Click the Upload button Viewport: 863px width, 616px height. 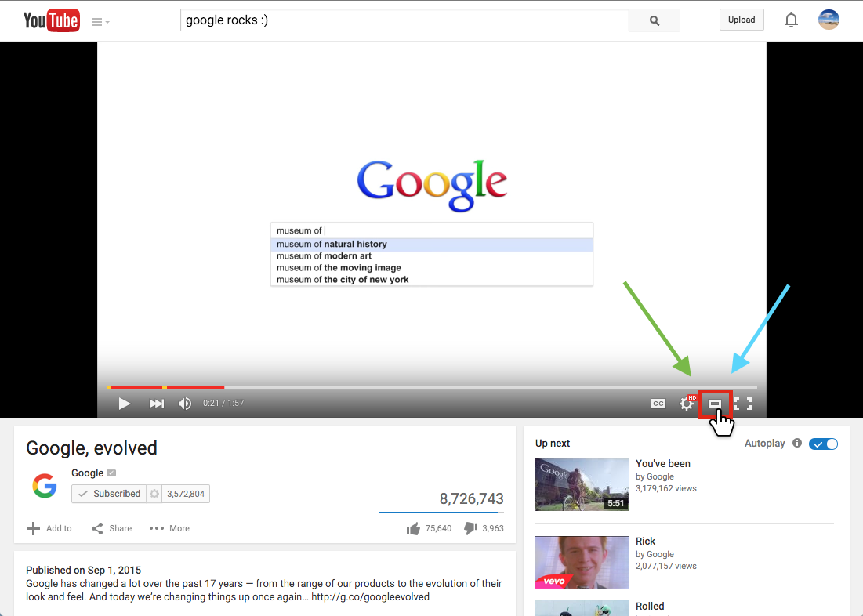pyautogui.click(x=742, y=20)
